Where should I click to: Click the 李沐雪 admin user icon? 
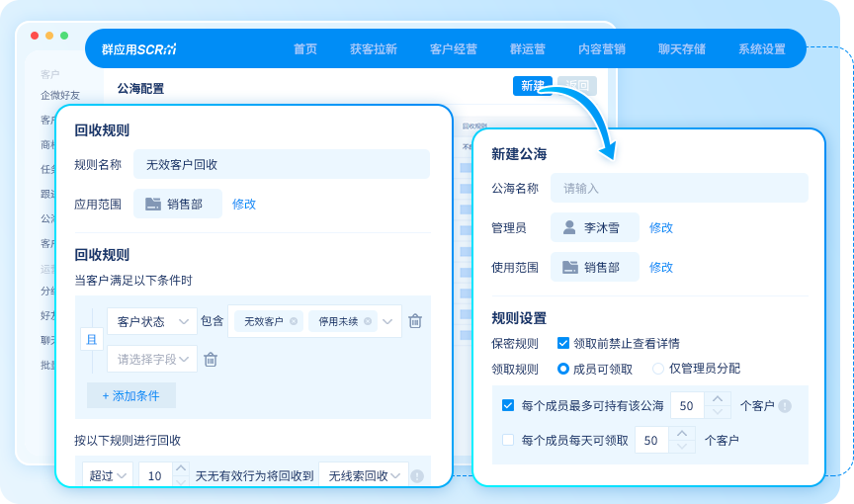569,227
